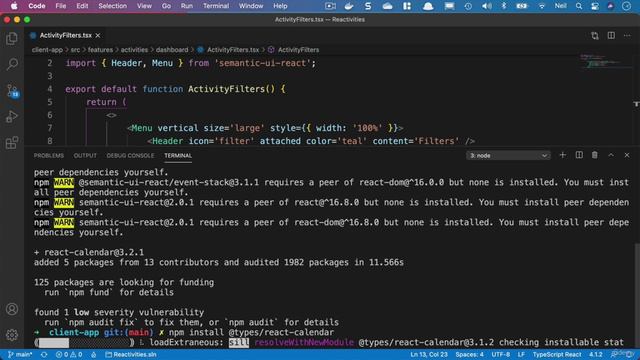Click the battery status icon

(x=522, y=6)
